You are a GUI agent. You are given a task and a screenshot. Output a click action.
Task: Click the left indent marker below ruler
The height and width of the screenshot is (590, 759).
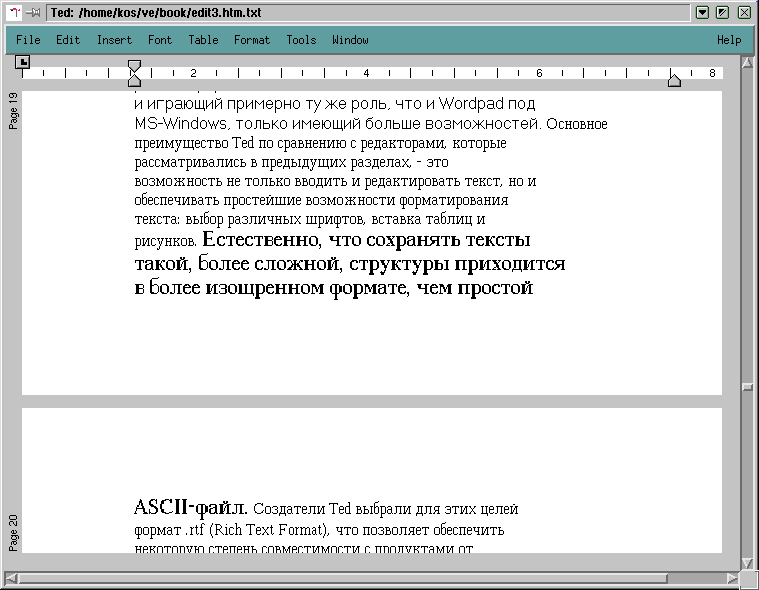[x=134, y=80]
